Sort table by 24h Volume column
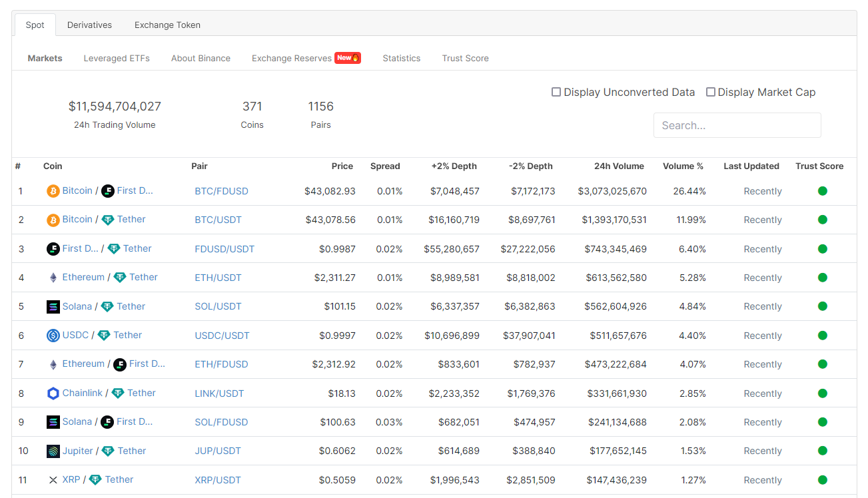The height and width of the screenshot is (498, 868). [x=619, y=166]
